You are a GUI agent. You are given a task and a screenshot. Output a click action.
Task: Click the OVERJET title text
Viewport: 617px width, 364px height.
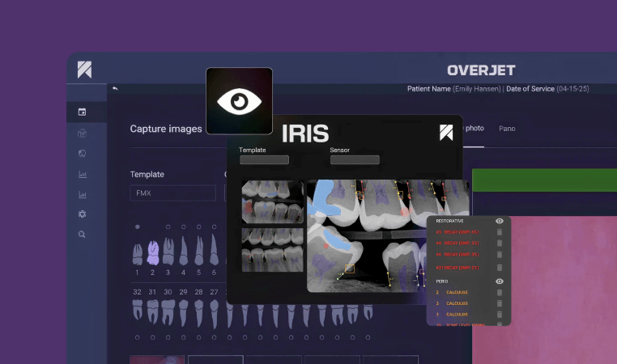coord(481,70)
